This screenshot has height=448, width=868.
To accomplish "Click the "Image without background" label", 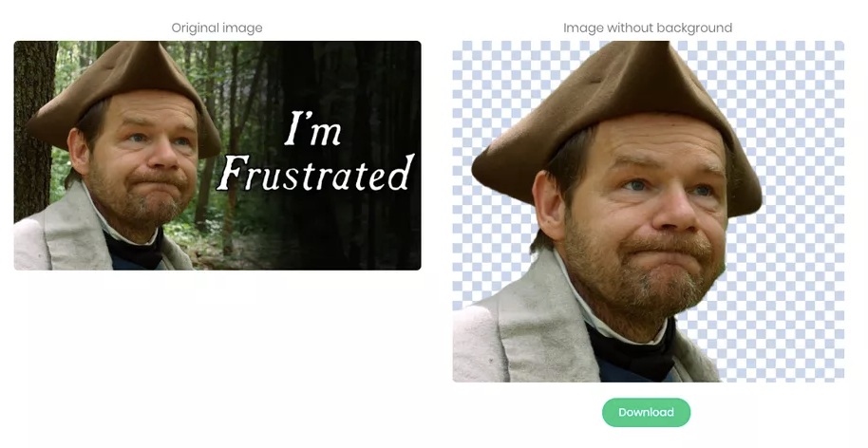I will click(648, 28).
